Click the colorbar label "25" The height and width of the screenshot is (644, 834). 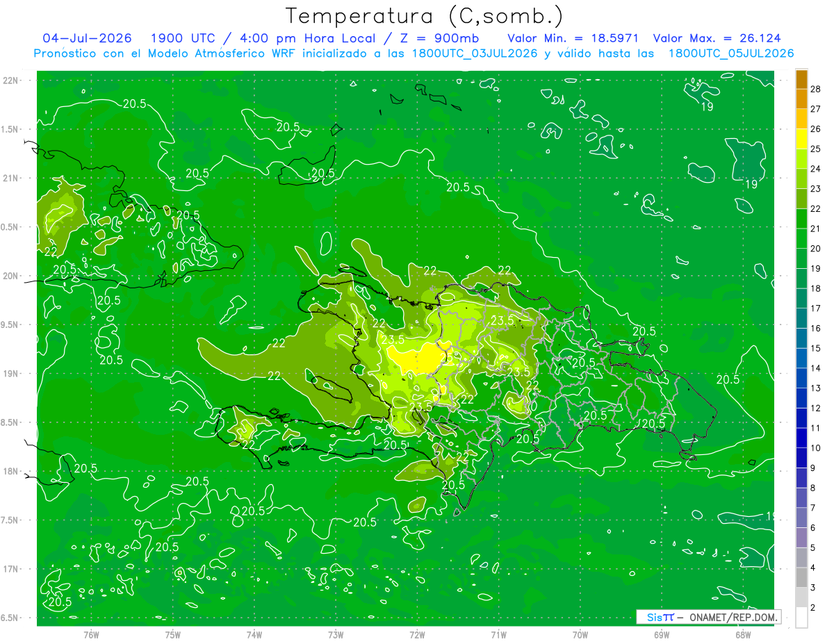click(x=817, y=149)
